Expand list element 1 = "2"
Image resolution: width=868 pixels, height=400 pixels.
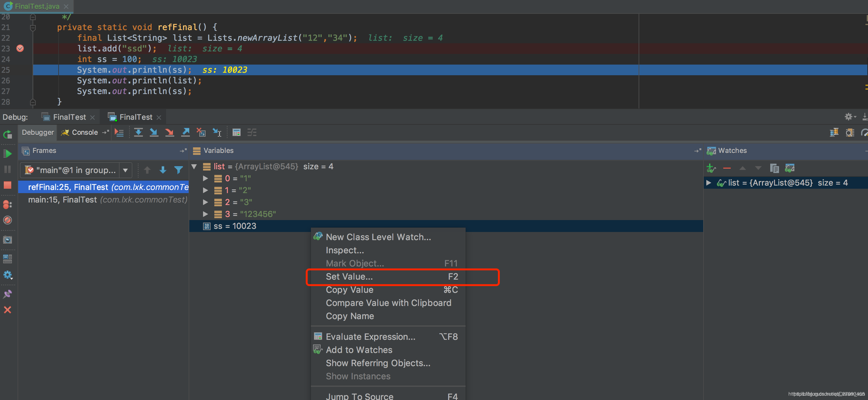205,190
